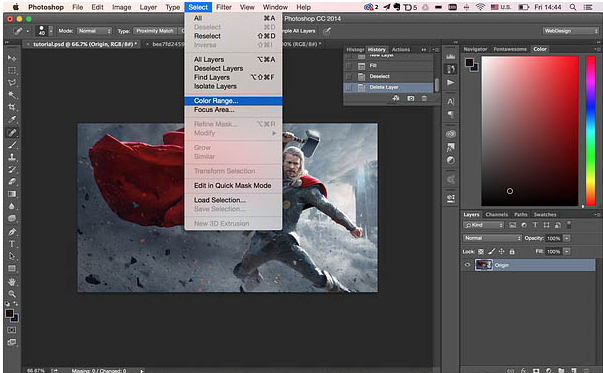This screenshot has height=373, width=603.
Task: Select the Zoom tool
Action: pyautogui.click(x=12, y=294)
